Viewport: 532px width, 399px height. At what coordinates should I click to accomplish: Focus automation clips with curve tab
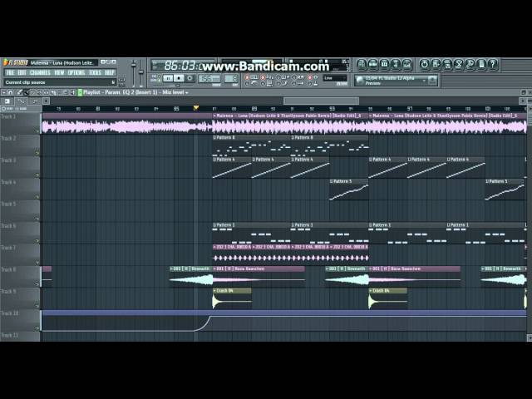point(21,101)
